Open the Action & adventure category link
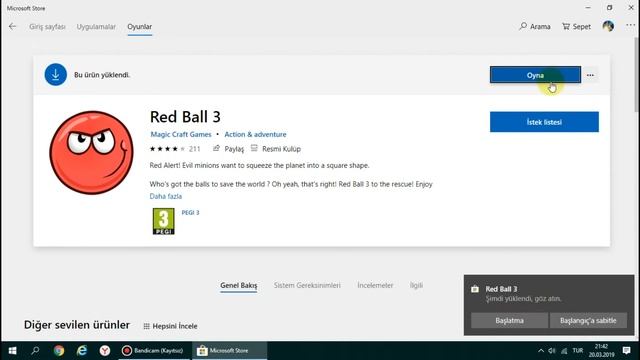 (255, 134)
